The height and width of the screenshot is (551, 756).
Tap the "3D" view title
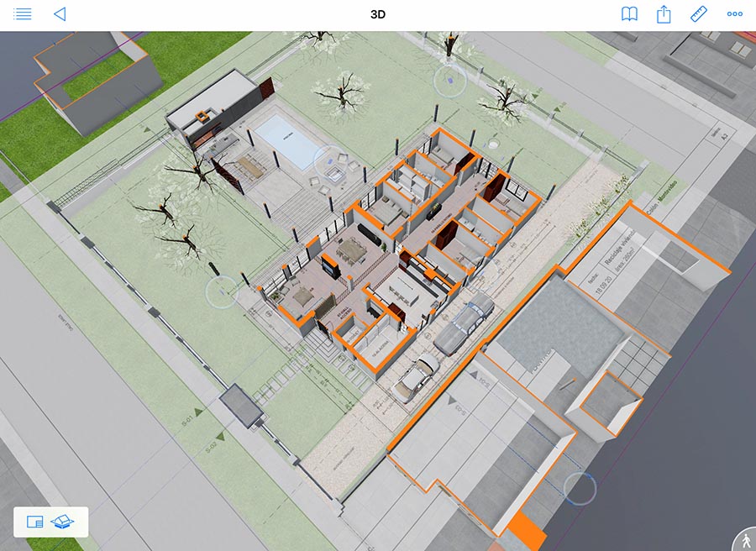(x=378, y=14)
